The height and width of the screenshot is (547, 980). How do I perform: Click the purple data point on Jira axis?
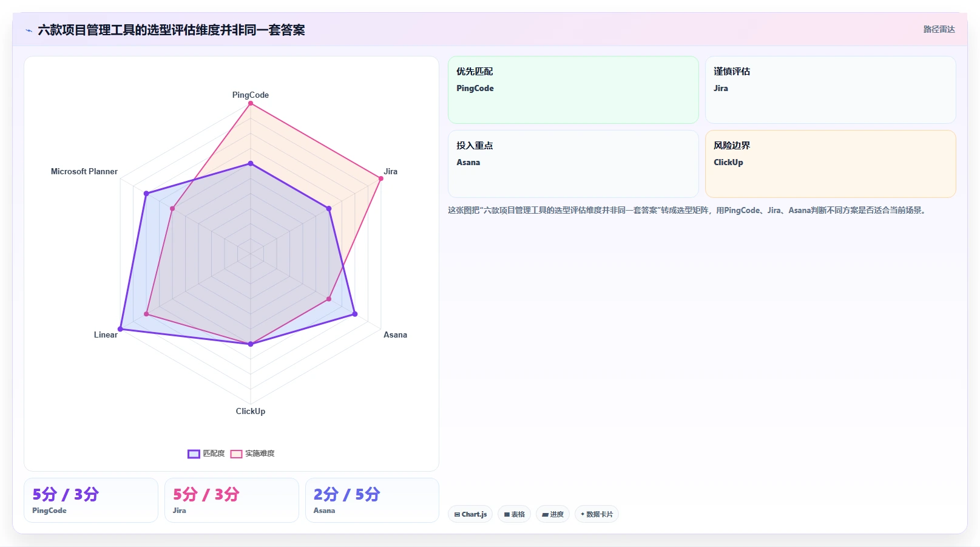tap(329, 208)
